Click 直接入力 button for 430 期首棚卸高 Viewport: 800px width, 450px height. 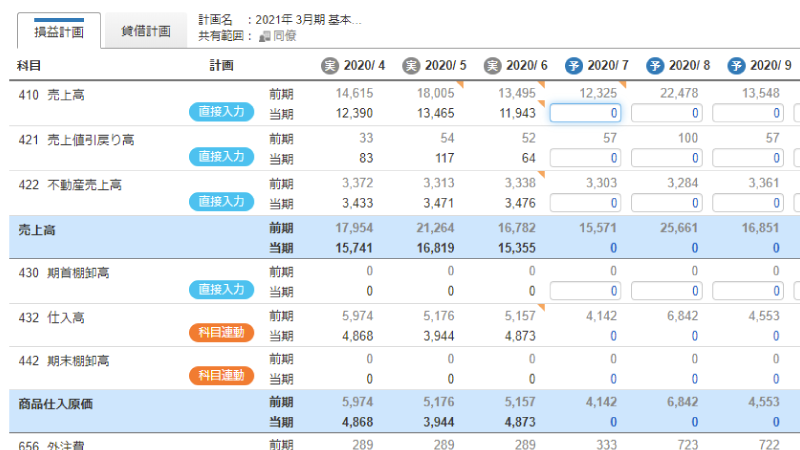pos(221,289)
